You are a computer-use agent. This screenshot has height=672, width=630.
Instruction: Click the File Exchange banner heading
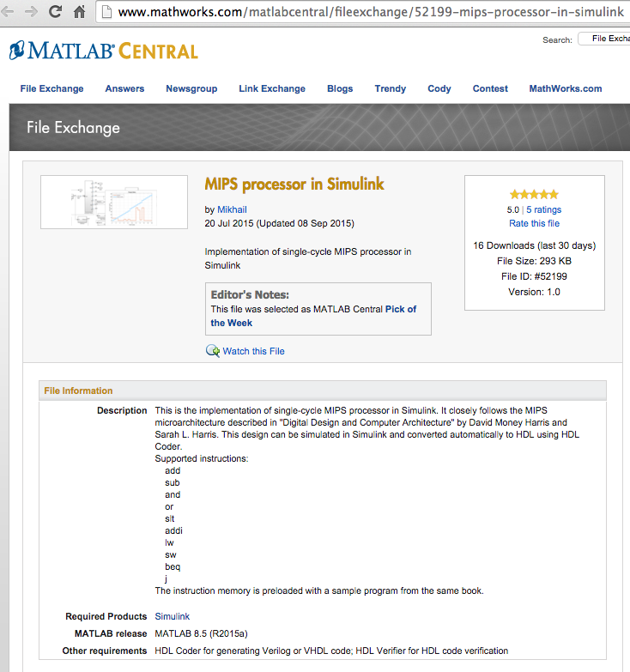tap(73, 127)
